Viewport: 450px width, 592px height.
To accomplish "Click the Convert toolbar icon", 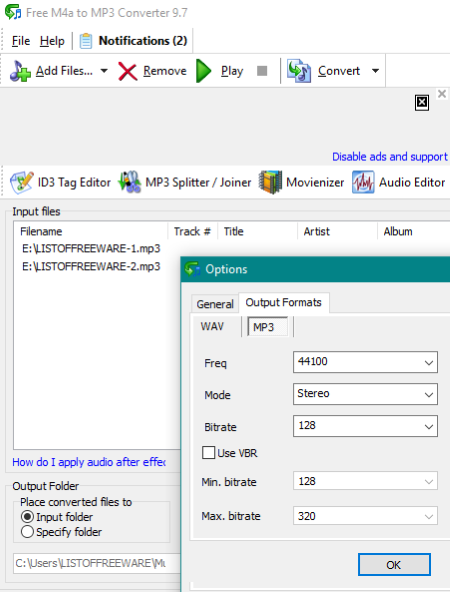I will [x=299, y=71].
